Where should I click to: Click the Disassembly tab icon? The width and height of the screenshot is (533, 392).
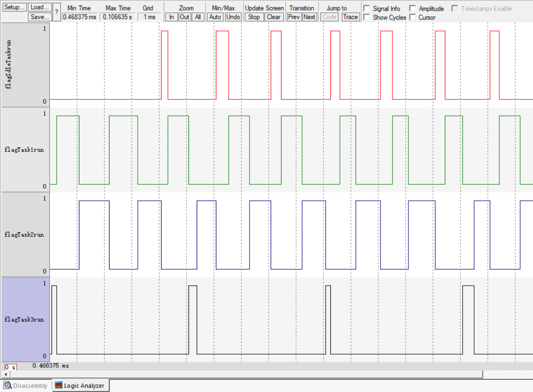click(x=7, y=386)
